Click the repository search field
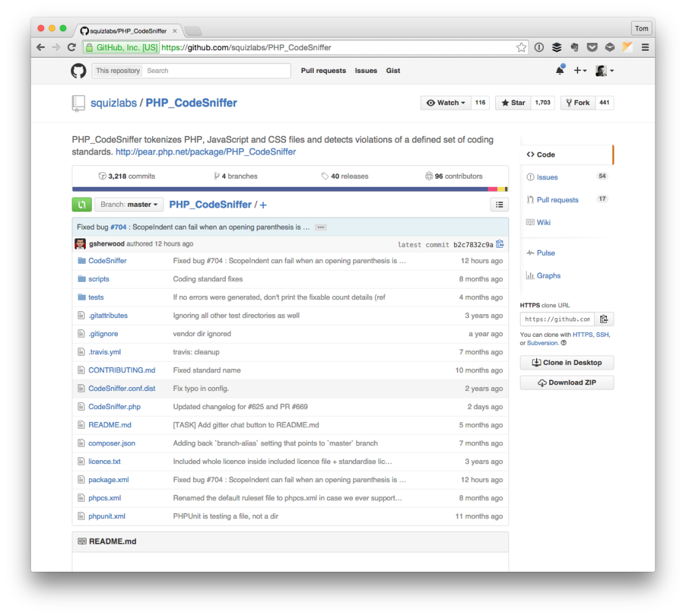Image resolution: width=686 pixels, height=616 pixels. click(x=216, y=70)
